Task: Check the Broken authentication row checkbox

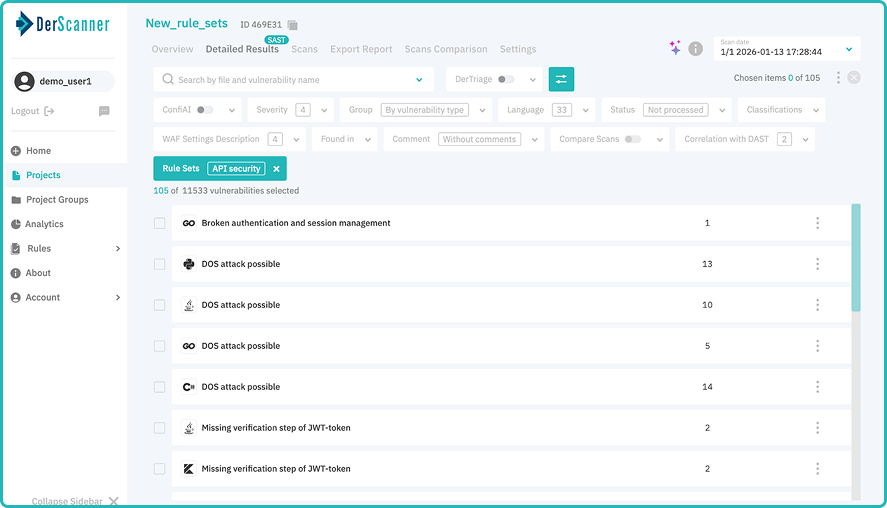Action: 160,223
